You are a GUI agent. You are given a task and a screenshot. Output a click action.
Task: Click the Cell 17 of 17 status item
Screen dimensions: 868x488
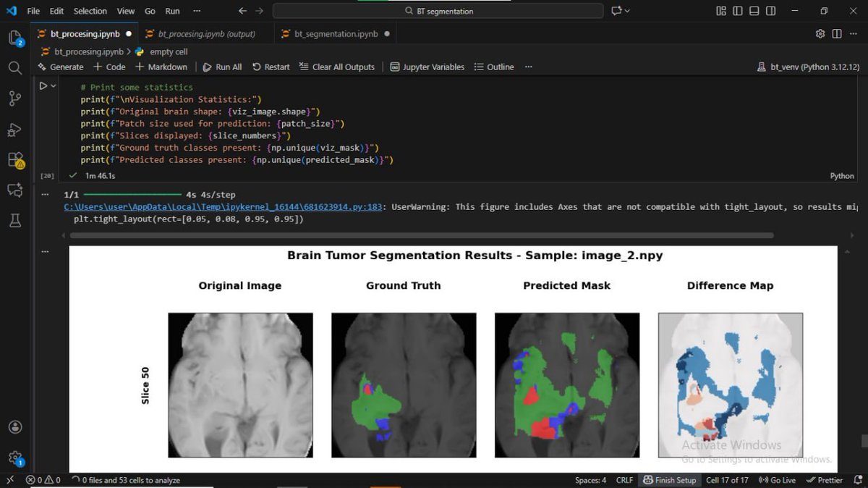click(x=727, y=480)
